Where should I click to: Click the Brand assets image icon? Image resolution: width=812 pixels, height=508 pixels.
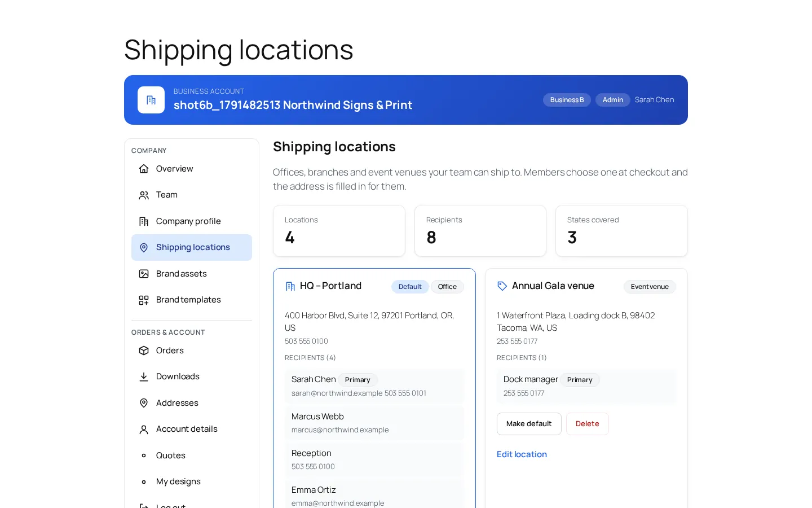(144, 274)
